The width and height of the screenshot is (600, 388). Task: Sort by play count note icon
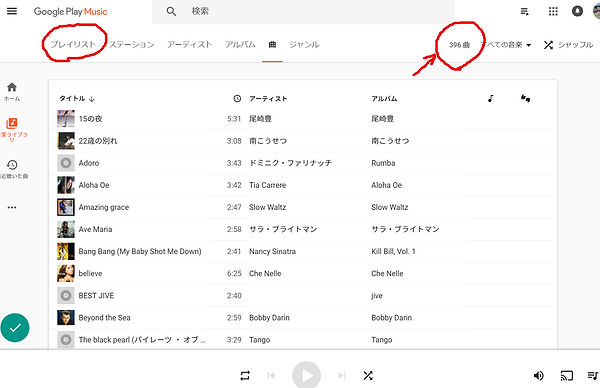pyautogui.click(x=491, y=98)
